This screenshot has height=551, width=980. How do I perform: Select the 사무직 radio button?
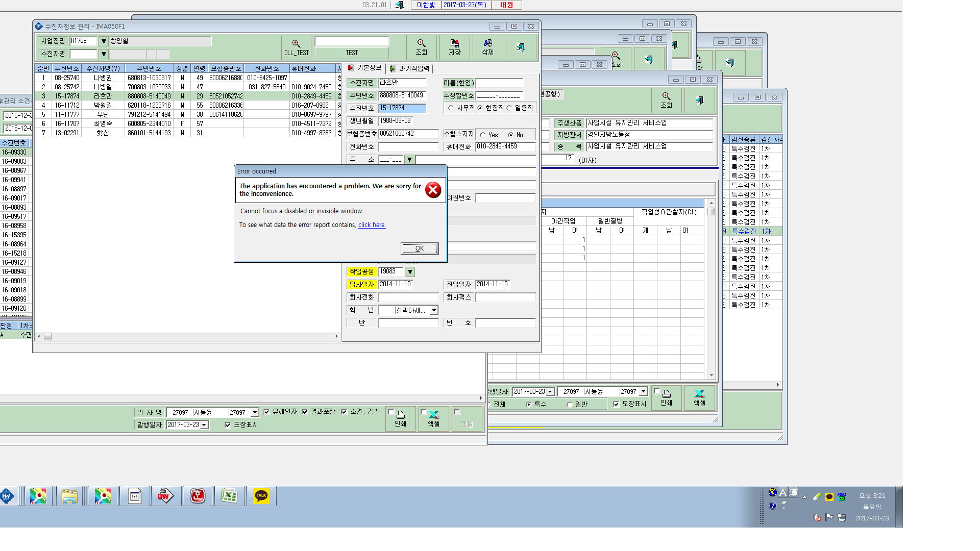[451, 108]
